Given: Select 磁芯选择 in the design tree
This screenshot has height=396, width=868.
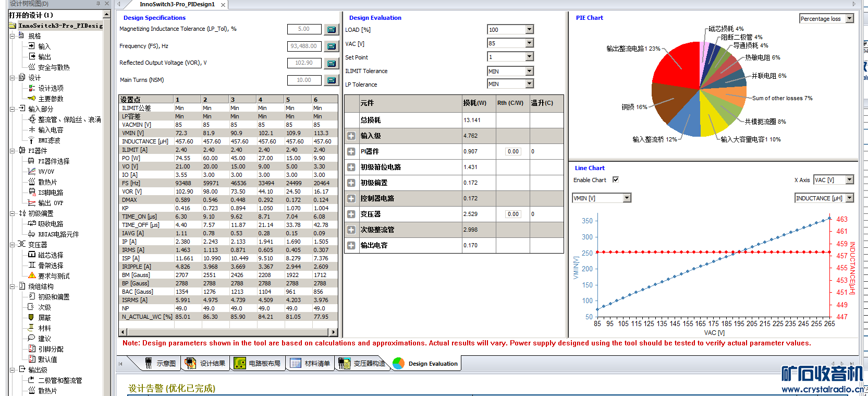Looking at the screenshot, I should click(50, 255).
